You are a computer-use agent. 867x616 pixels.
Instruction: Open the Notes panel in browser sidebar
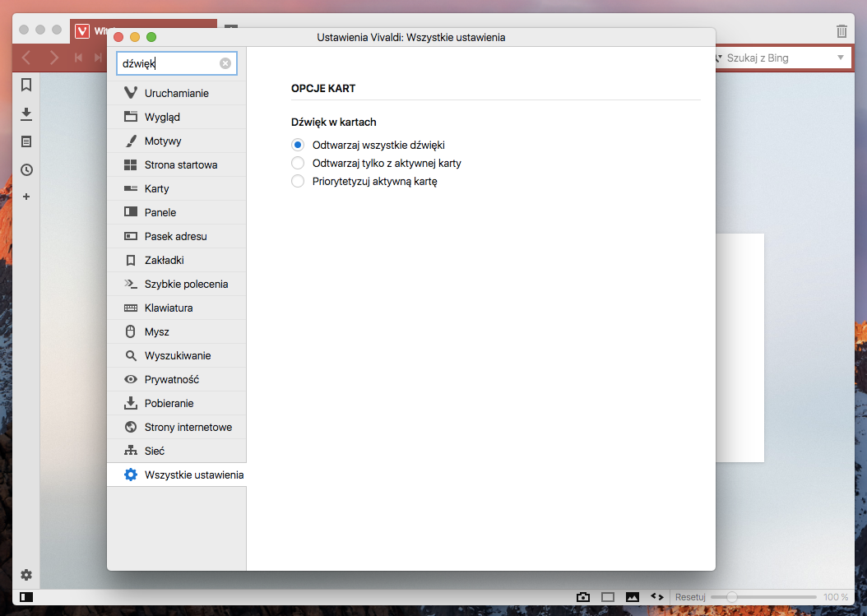26,141
